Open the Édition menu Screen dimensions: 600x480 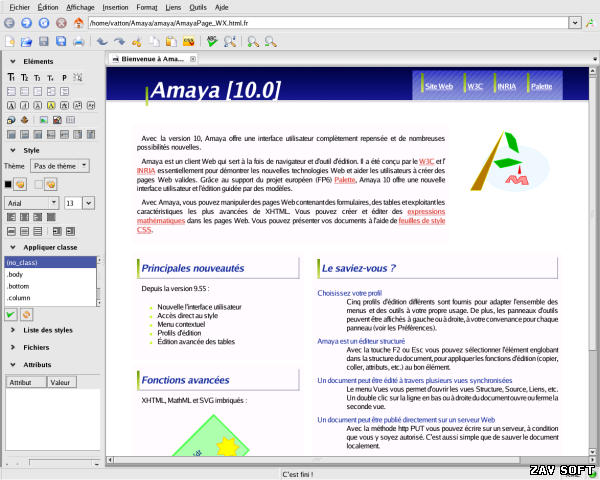48,7
